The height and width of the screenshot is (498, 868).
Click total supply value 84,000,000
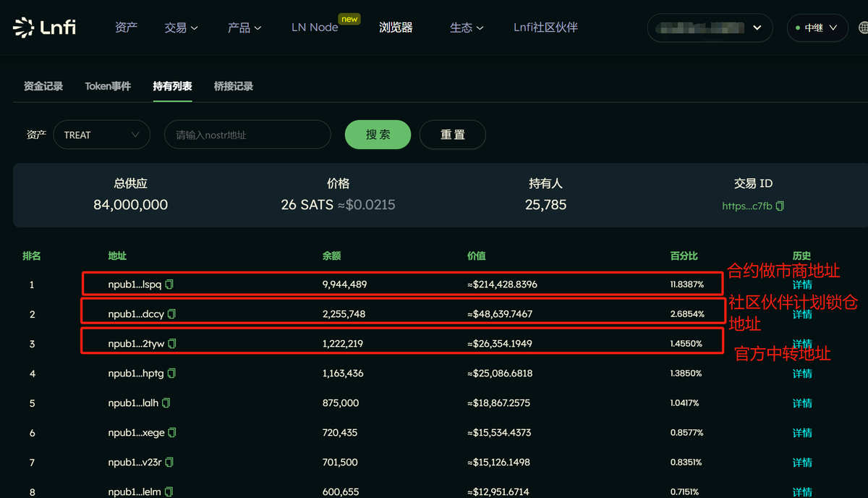131,205
